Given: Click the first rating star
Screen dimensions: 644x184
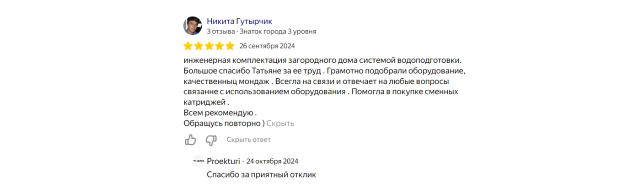Looking at the screenshot, I should (x=188, y=46).
